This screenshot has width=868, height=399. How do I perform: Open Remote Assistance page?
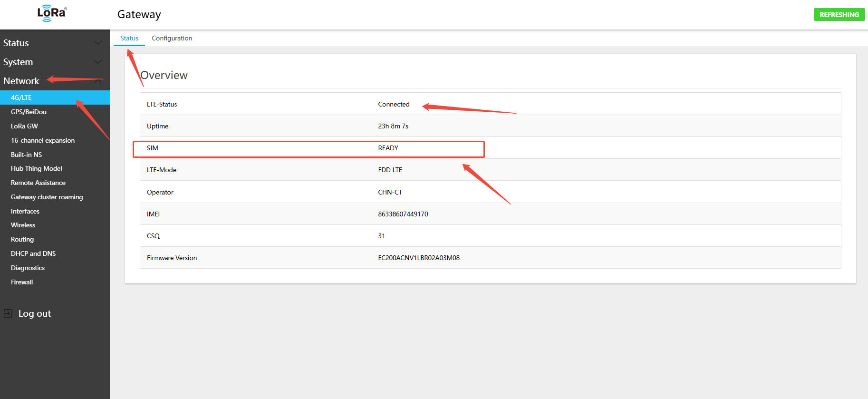tap(38, 183)
